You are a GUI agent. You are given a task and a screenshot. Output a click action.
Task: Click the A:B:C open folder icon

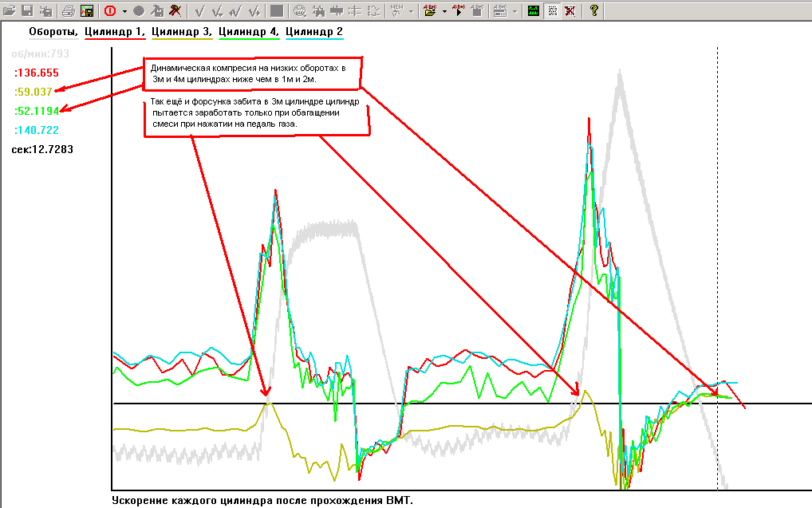(430, 10)
